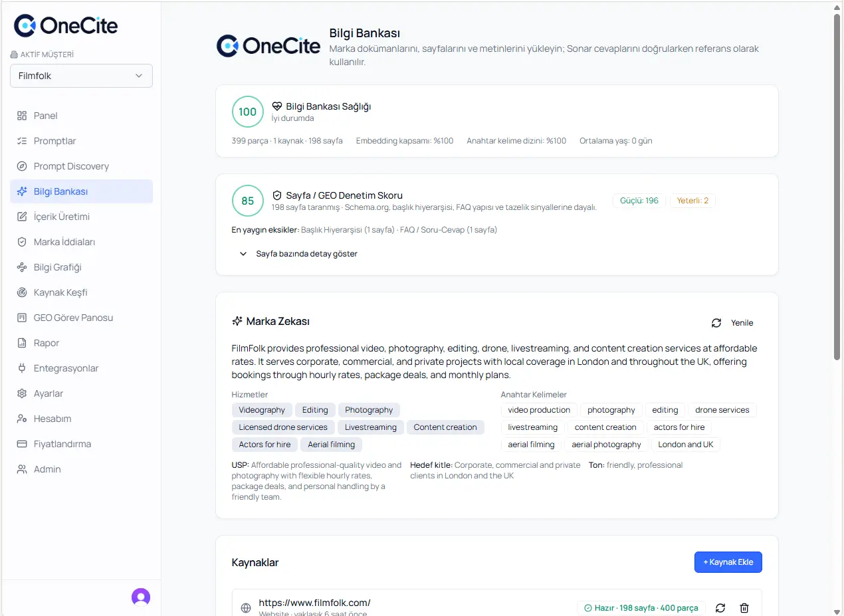Click the Marka İddiaları shield icon
Screen dimensions: 844x616
pyautogui.click(x=22, y=242)
